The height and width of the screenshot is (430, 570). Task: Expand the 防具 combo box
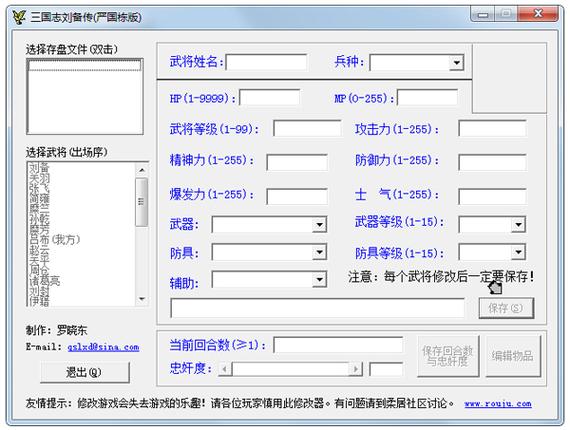pyautogui.click(x=319, y=252)
